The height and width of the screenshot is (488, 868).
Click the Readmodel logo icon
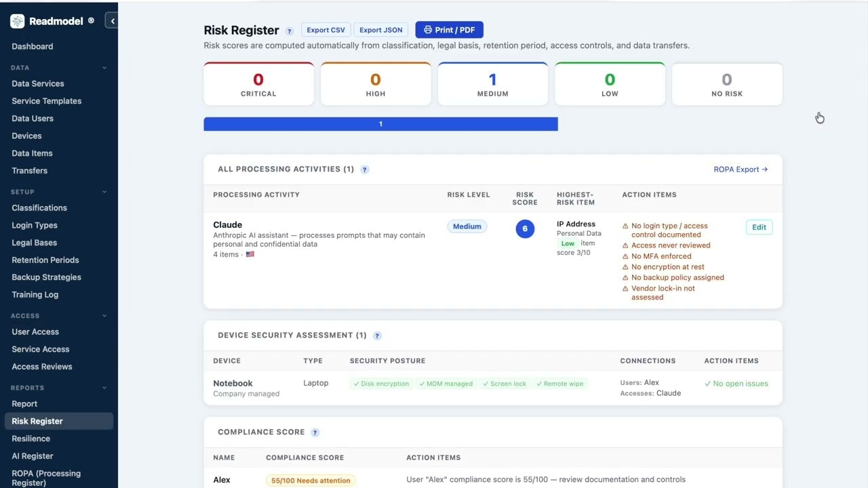(18, 21)
